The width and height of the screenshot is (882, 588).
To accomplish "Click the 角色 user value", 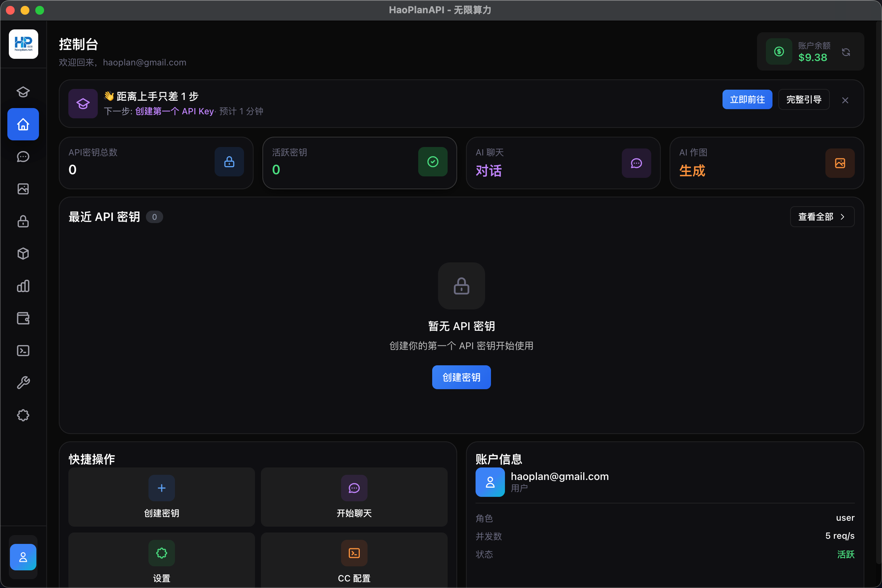I will [x=845, y=518].
